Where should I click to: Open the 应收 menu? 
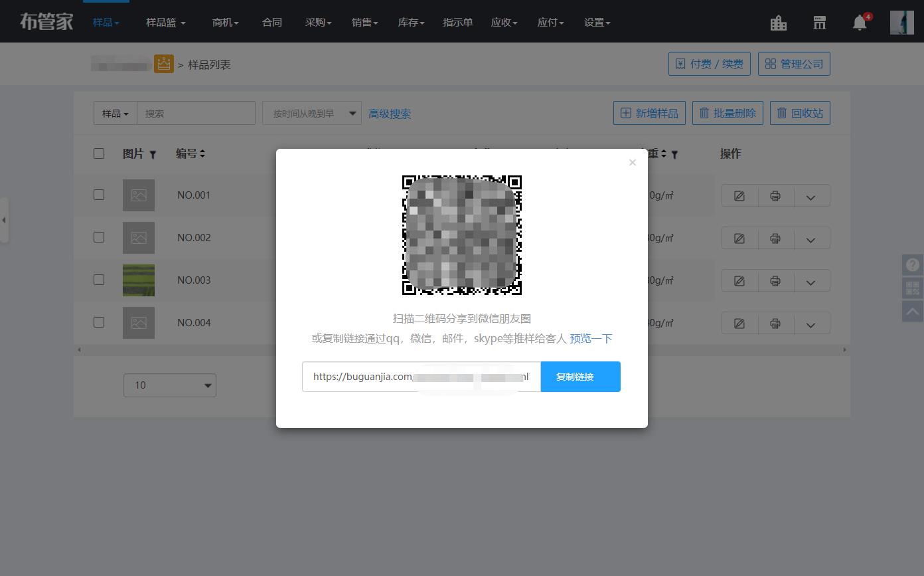point(504,23)
